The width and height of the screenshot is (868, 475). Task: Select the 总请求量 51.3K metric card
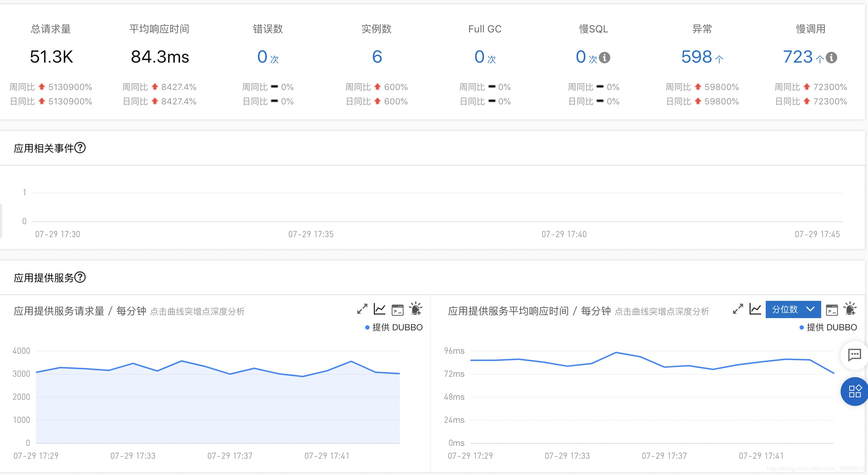52,57
